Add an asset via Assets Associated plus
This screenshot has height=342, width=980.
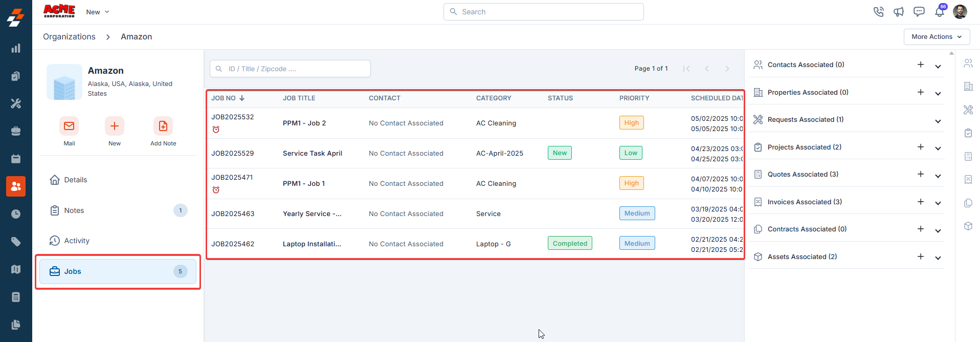pyautogui.click(x=921, y=256)
